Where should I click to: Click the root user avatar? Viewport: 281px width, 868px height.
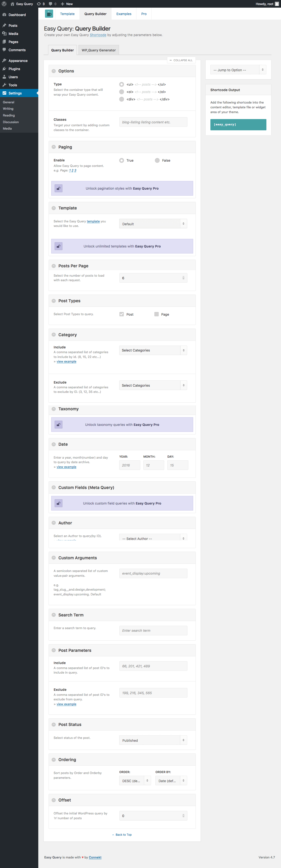click(x=277, y=4)
